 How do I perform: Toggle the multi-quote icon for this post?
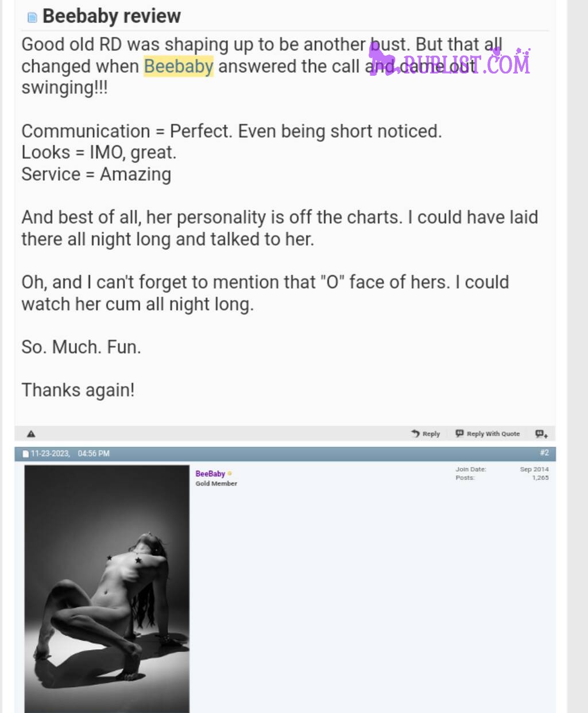541,434
